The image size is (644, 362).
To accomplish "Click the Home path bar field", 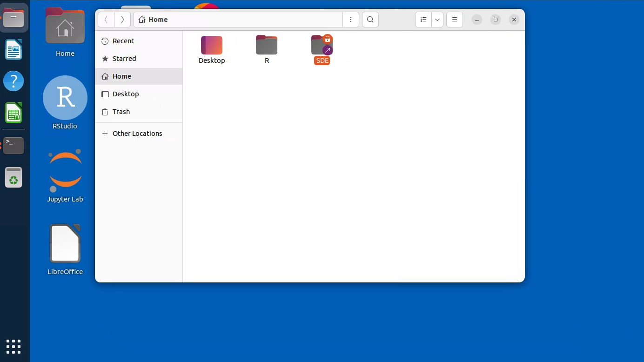I will (x=237, y=20).
